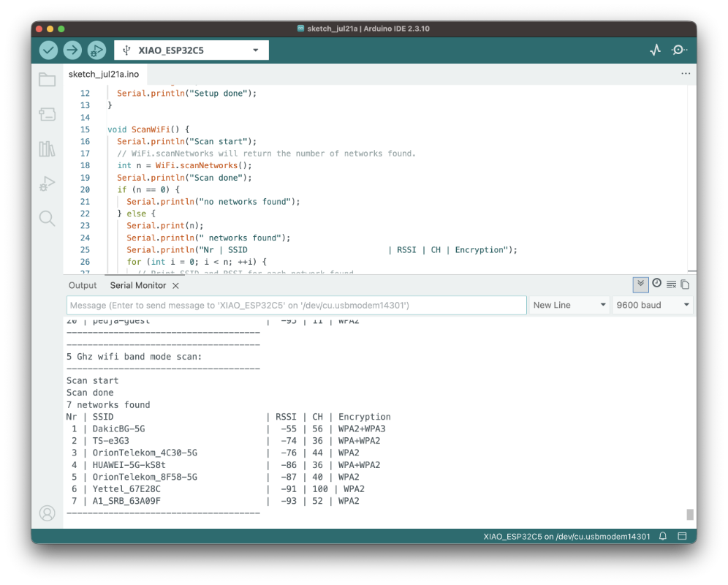Click the OrionTelekom_8F58-5G network row

213,477
